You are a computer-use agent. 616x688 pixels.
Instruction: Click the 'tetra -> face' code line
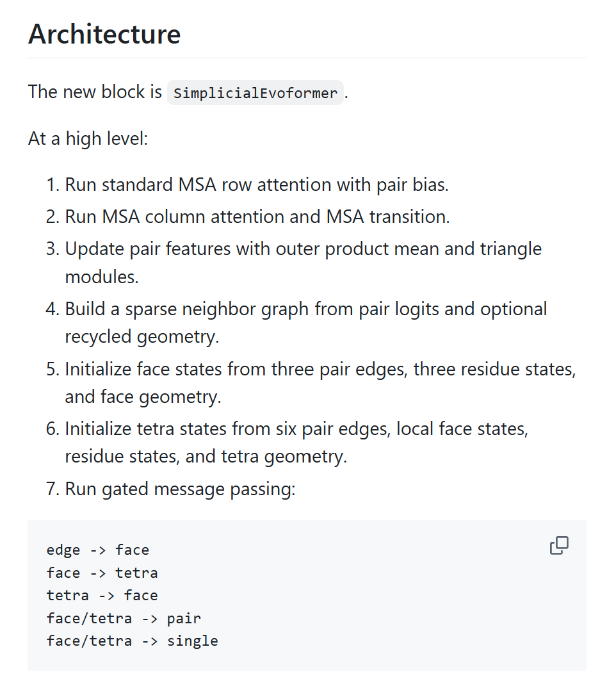click(x=102, y=595)
